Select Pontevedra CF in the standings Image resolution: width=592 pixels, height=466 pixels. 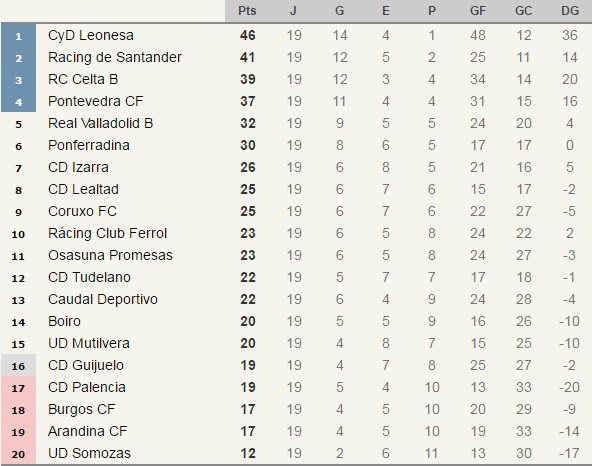96,101
